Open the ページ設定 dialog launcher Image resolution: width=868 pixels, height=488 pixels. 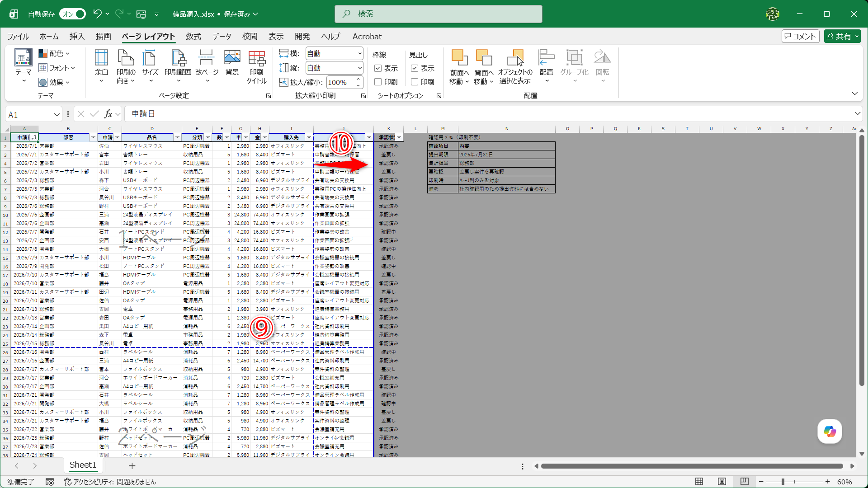point(268,96)
